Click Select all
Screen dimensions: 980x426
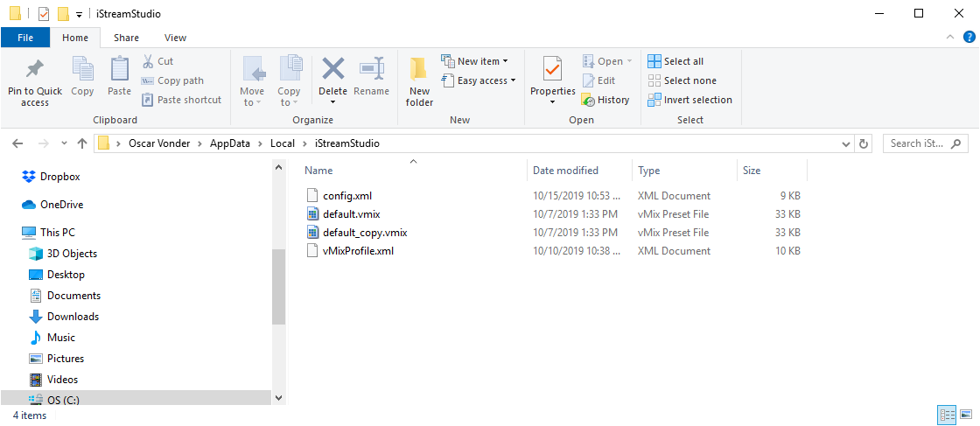click(675, 61)
